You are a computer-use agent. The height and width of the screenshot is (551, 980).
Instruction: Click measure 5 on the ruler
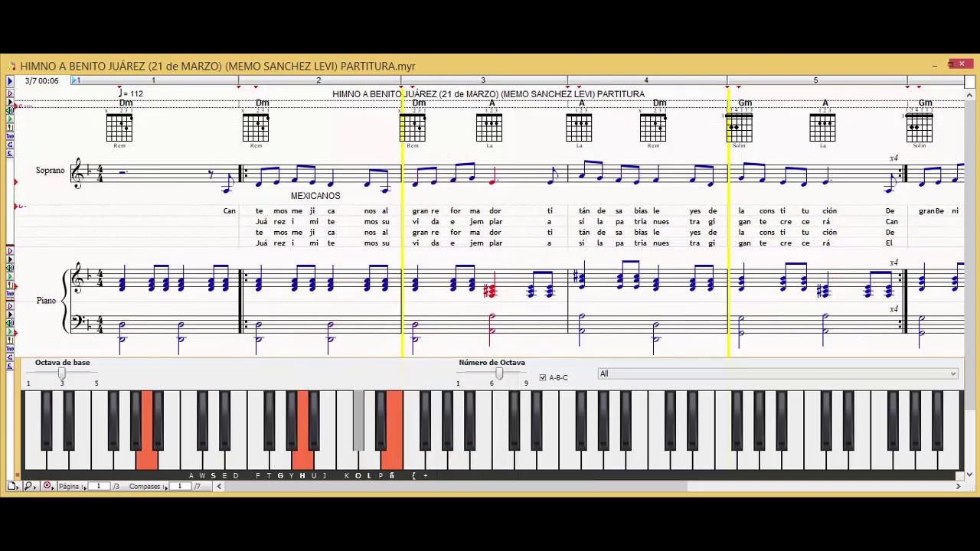(815, 80)
